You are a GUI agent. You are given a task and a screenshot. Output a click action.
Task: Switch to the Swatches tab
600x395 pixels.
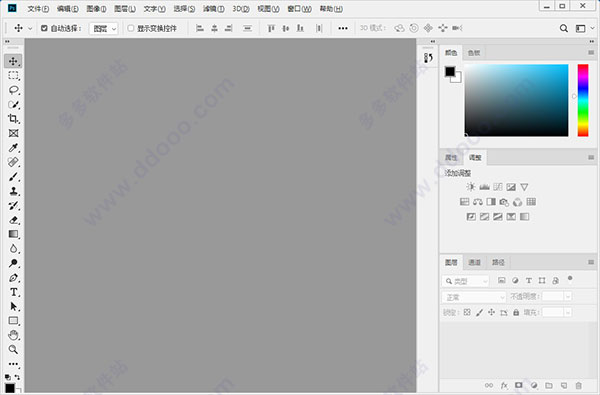[474, 53]
